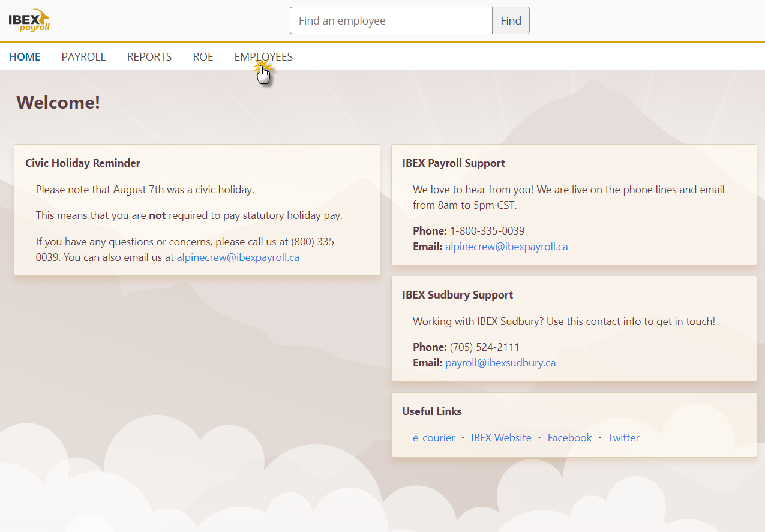765x532 pixels.
Task: Visit the IBEX Website link
Action: (501, 438)
